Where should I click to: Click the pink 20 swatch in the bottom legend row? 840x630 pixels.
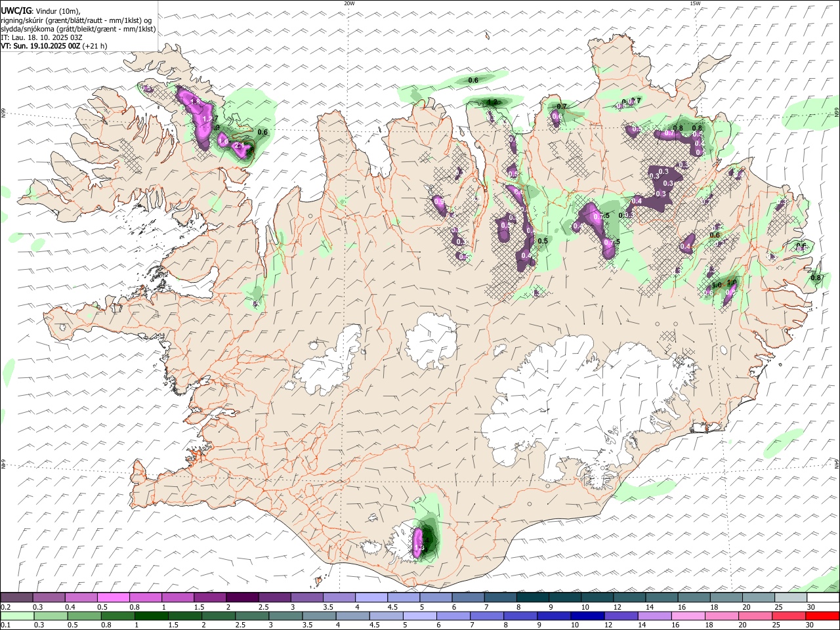pos(755,616)
